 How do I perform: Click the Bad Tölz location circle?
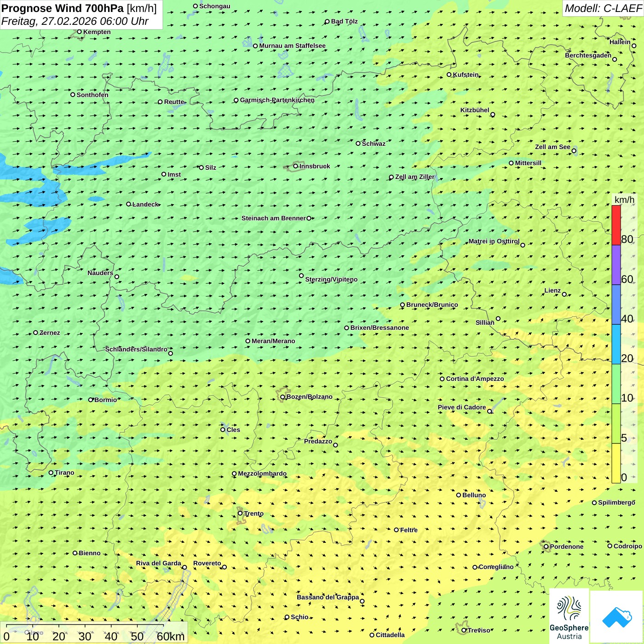[x=328, y=22]
